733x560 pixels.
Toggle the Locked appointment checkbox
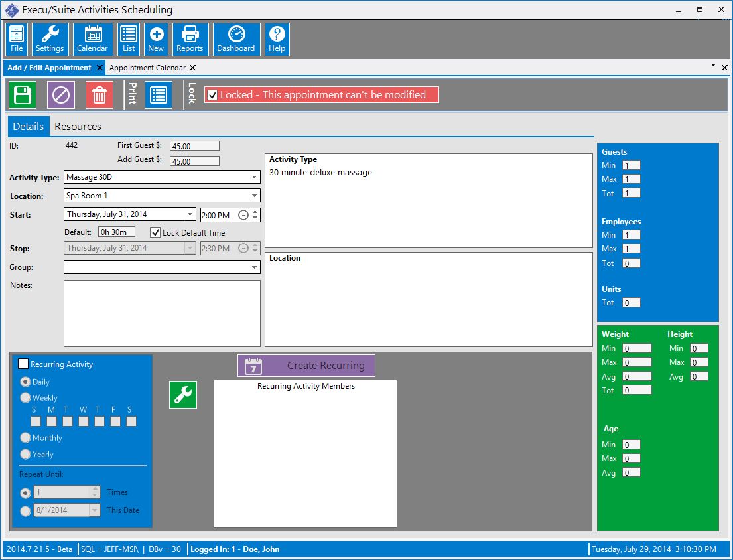212,95
